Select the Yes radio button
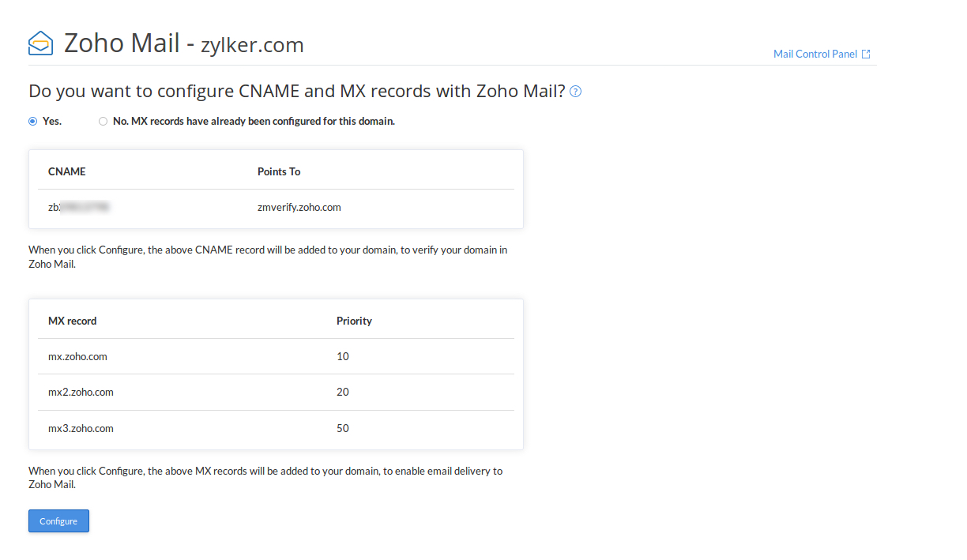The height and width of the screenshot is (560, 967). tap(33, 122)
